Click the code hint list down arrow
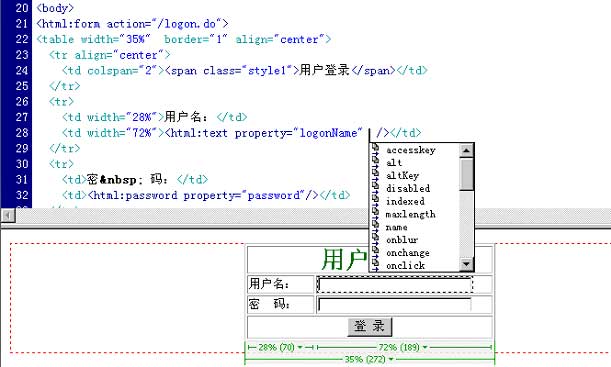This screenshot has height=367, width=611. coord(466,264)
